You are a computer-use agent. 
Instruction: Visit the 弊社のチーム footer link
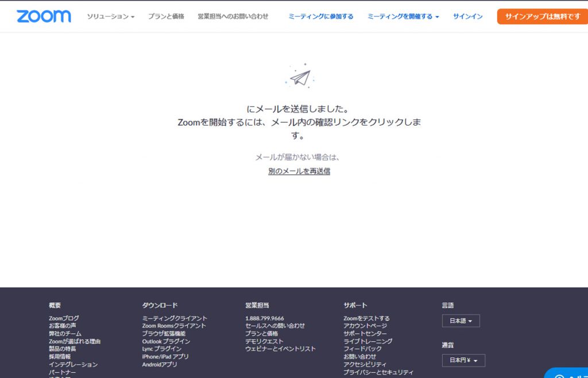point(65,333)
